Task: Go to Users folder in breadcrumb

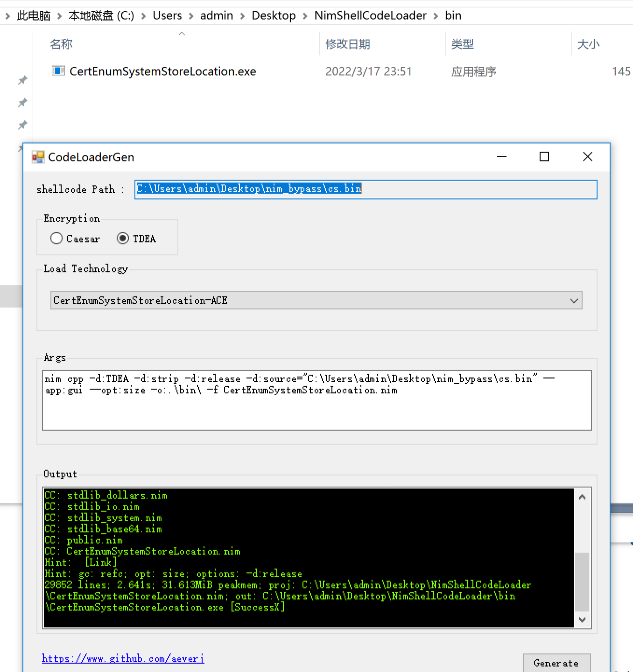Action: (x=167, y=16)
